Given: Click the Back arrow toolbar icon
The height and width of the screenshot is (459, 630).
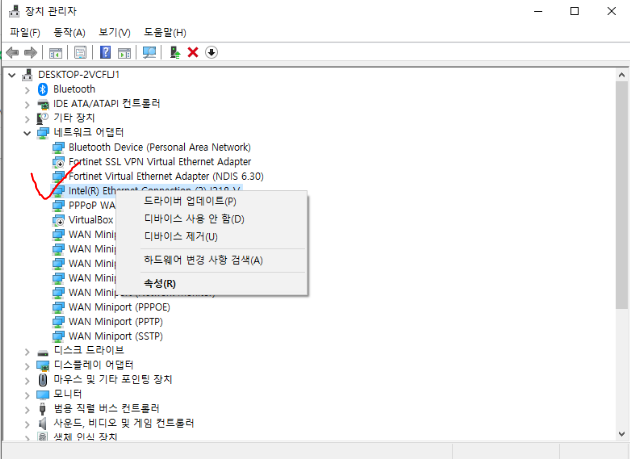Looking at the screenshot, I should 12,52.
